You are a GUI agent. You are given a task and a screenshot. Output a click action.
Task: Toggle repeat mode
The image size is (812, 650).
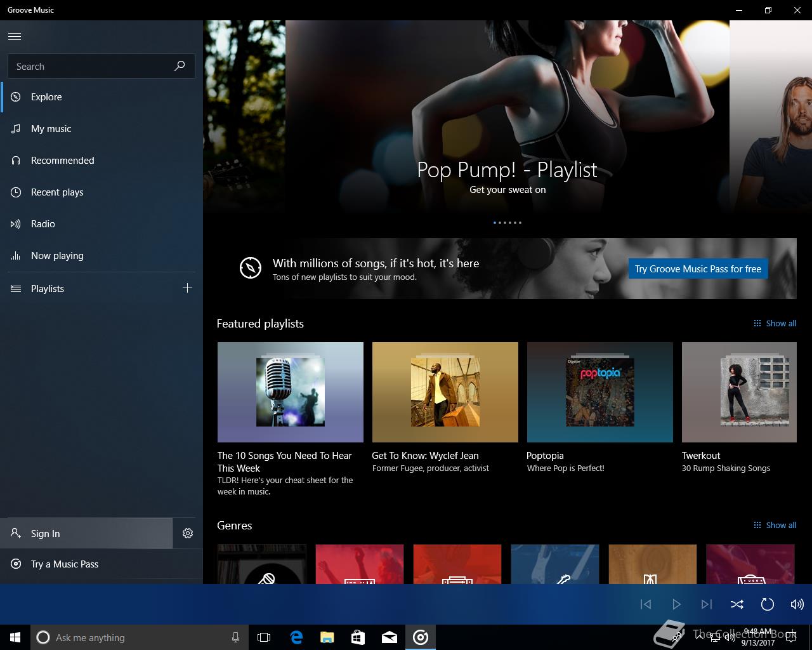click(x=768, y=604)
